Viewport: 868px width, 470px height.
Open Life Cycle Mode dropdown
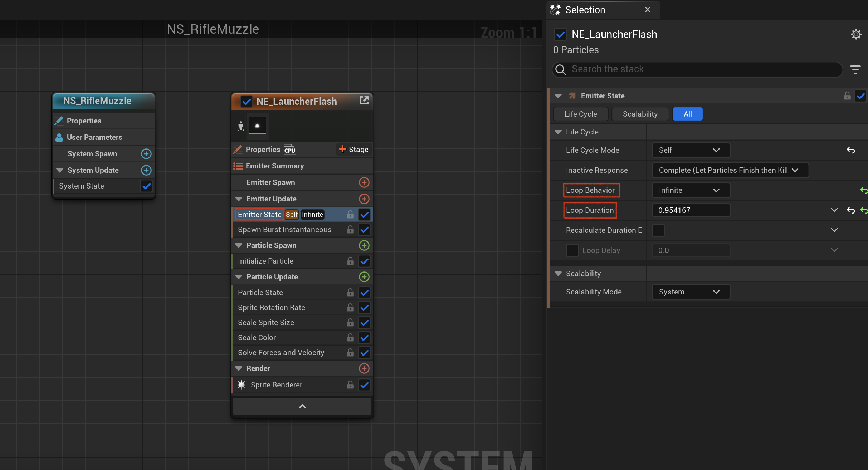pyautogui.click(x=691, y=150)
